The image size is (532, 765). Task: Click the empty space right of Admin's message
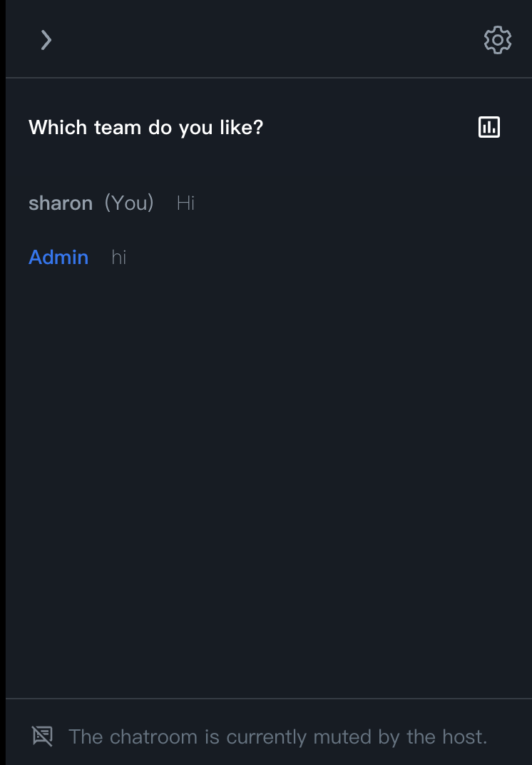click(321, 258)
